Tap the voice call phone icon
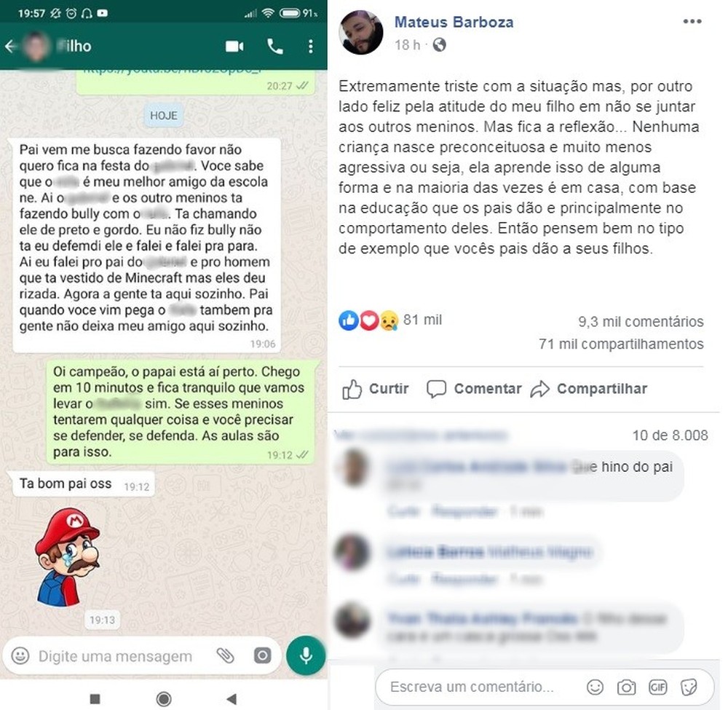 coord(275,47)
